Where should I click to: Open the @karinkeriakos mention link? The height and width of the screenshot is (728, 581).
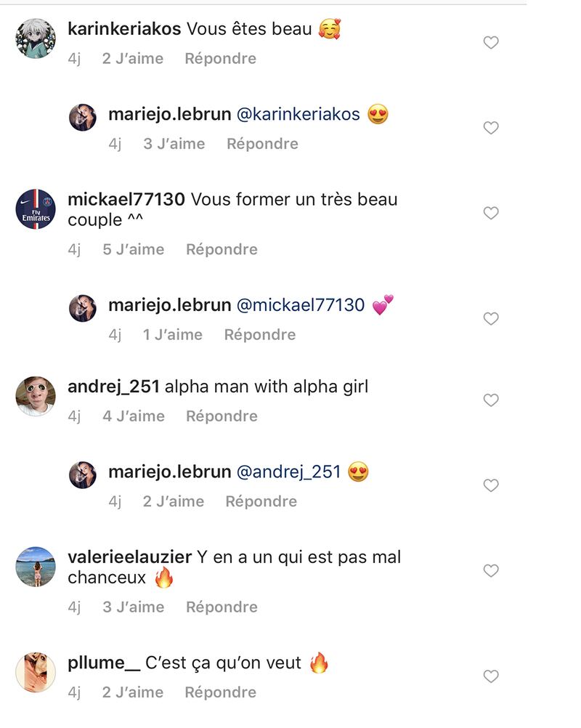coord(298,114)
